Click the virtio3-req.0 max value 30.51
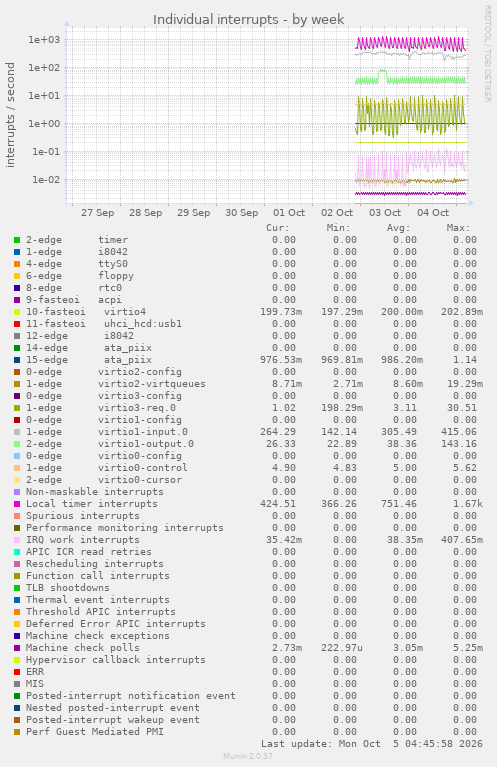This screenshot has width=497, height=767. [462, 408]
